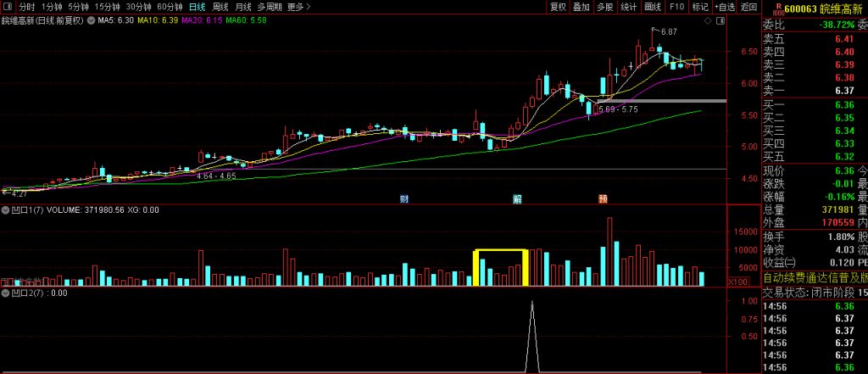This screenshot has width=868, height=374.
Task: Click the orange 预 marker on the timeline
Action: [603, 199]
